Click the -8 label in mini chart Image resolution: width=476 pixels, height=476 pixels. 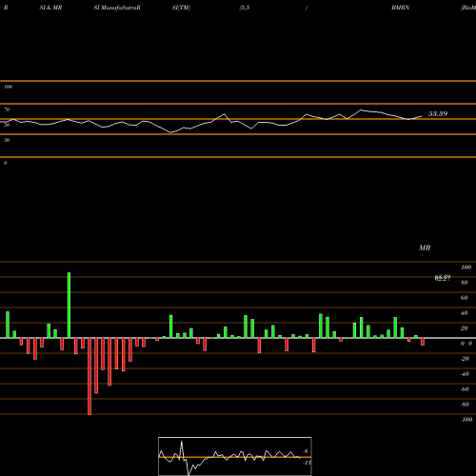[x=306, y=451]
